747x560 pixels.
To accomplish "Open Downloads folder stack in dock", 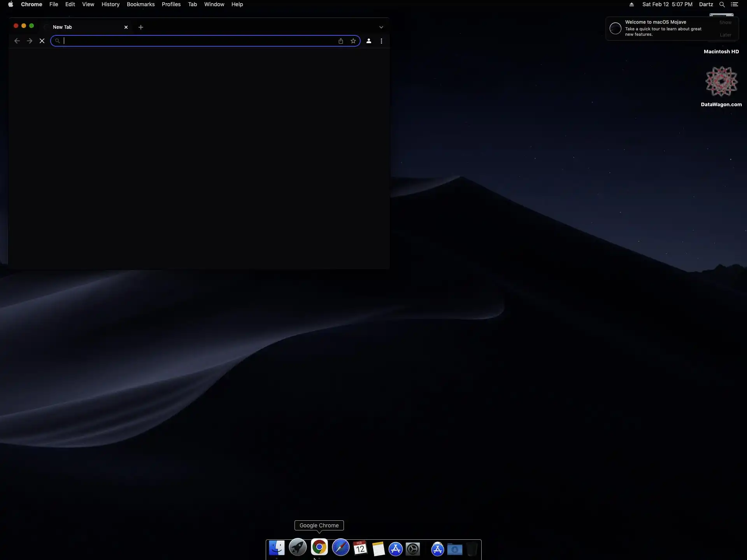I will click(x=454, y=549).
